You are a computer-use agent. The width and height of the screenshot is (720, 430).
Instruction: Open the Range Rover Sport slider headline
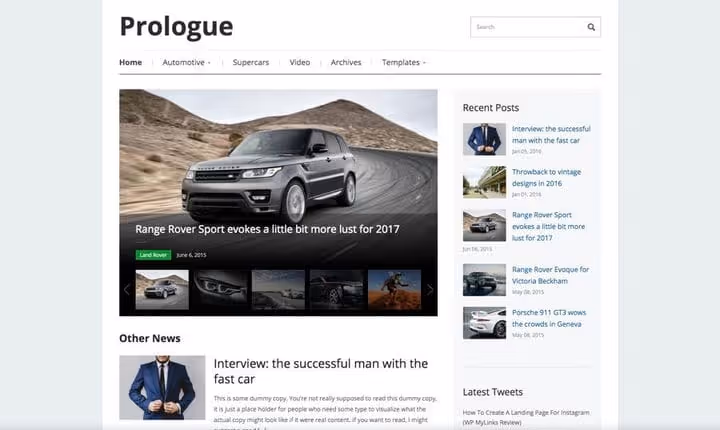[267, 229]
